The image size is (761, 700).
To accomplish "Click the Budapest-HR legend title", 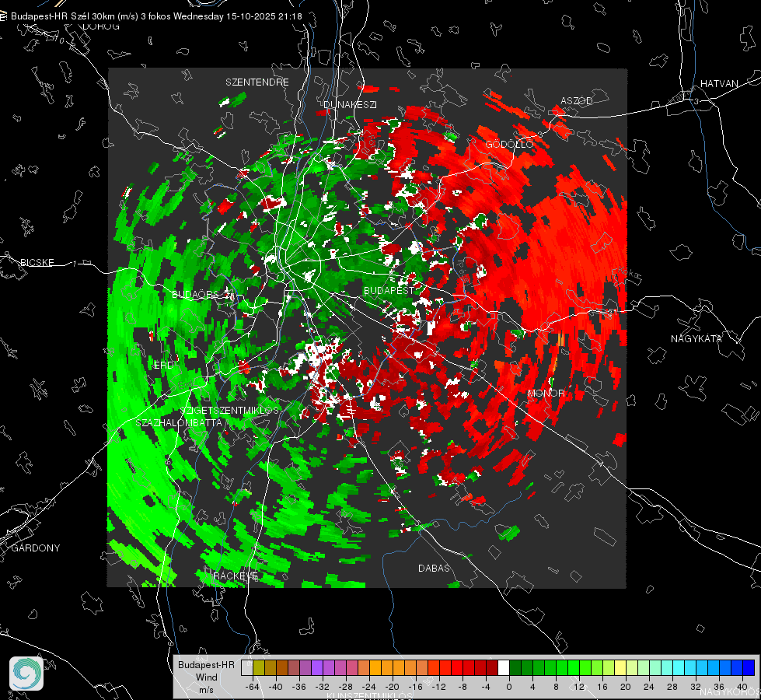I will [206, 665].
